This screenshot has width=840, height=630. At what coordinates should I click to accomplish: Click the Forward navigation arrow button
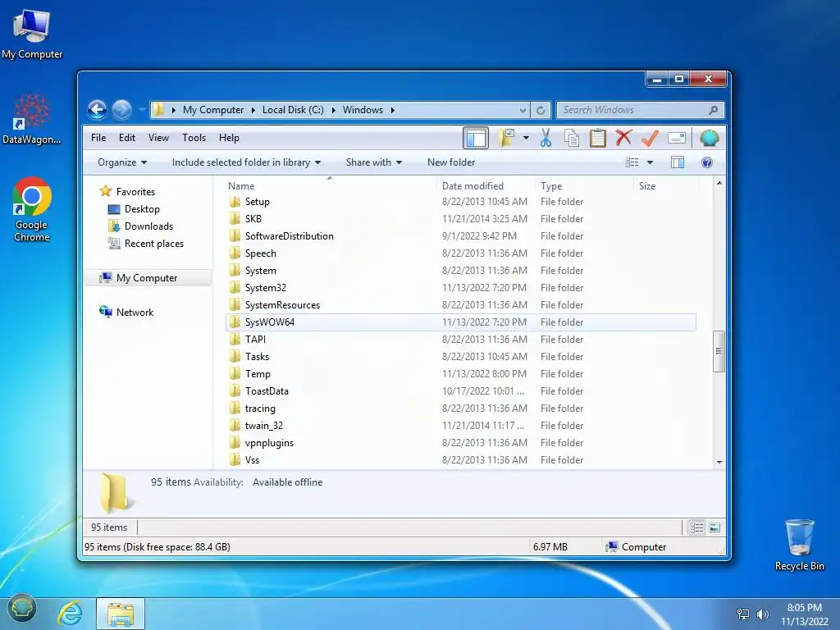(121, 110)
